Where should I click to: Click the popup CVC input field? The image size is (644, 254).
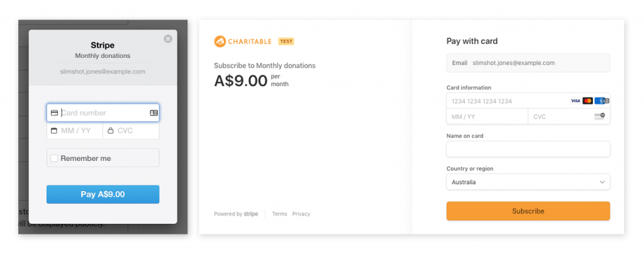(x=131, y=131)
